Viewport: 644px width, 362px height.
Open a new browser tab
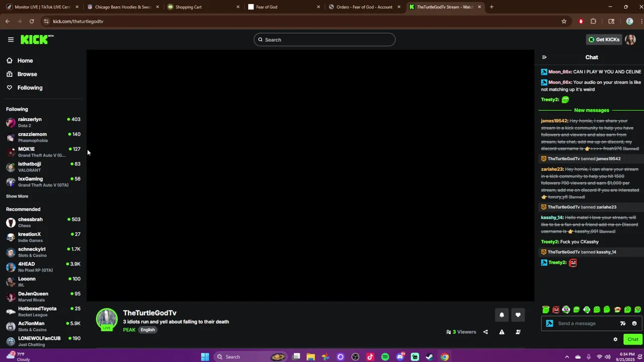pyautogui.click(x=492, y=7)
